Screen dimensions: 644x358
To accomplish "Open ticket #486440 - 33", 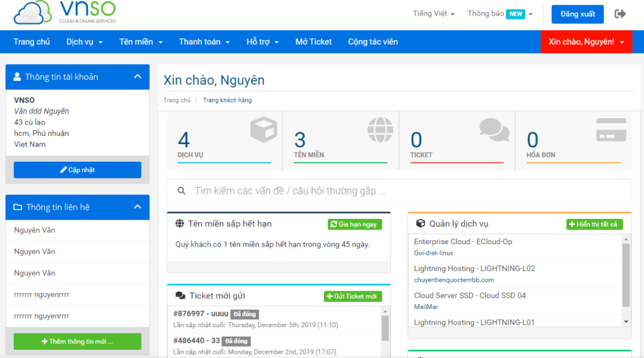I will [196, 341].
